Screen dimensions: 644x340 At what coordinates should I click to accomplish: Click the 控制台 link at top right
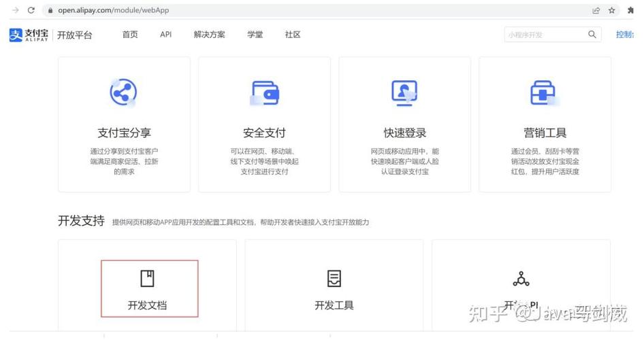(625, 35)
